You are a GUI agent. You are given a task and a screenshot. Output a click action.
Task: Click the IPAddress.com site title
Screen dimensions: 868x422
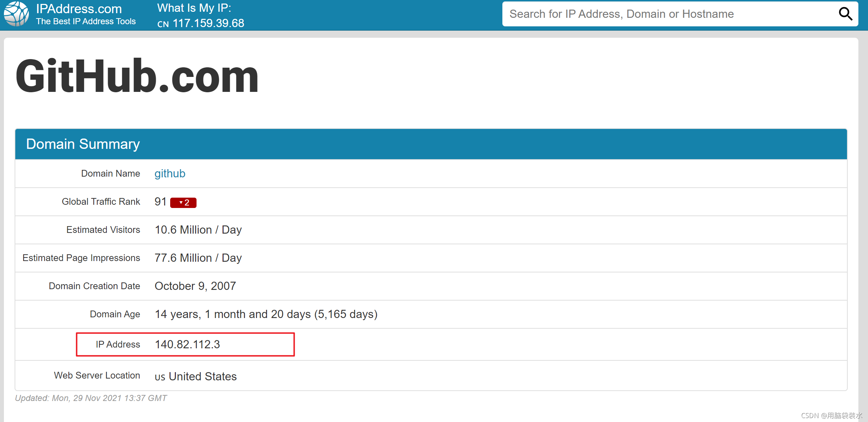click(x=79, y=9)
